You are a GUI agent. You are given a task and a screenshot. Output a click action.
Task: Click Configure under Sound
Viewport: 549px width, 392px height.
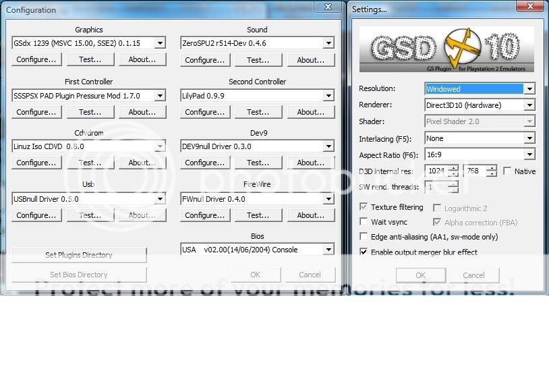coord(205,60)
